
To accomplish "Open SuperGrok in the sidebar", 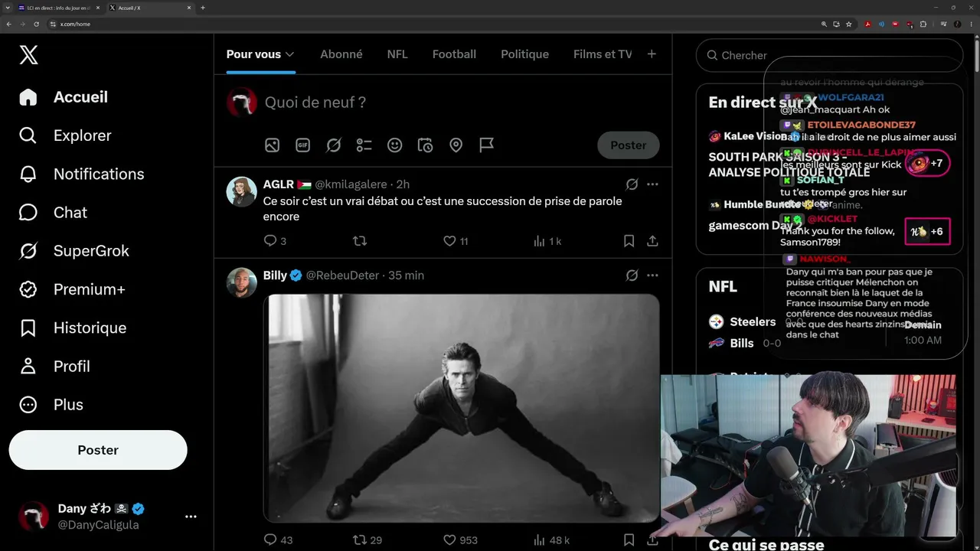I will tap(74, 250).
